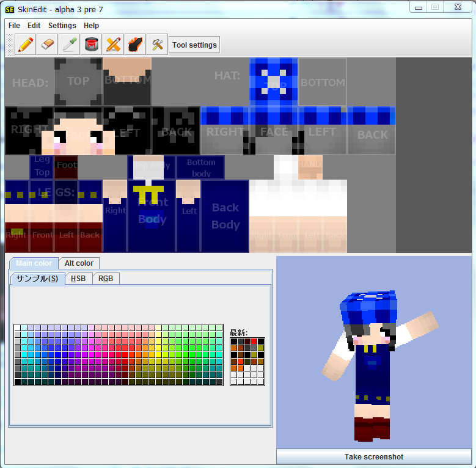Viewport: 476px width, 468px height.
Task: Select the Eyedropper color picker tool
Action: (x=69, y=45)
